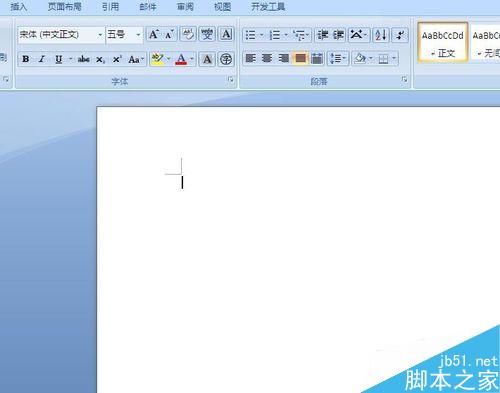Viewport: 500px width, 393px height.
Task: Open the Shading color dropdown arrow
Action: [x=371, y=59]
